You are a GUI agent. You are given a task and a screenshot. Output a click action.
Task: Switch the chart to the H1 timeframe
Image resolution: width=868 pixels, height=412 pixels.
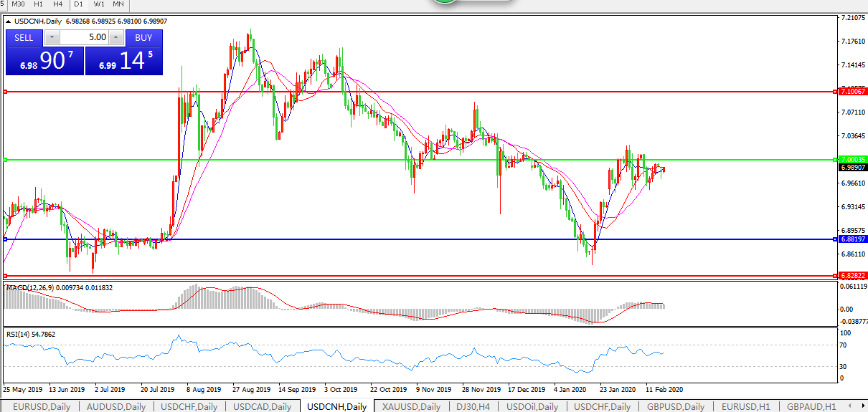[x=39, y=4]
